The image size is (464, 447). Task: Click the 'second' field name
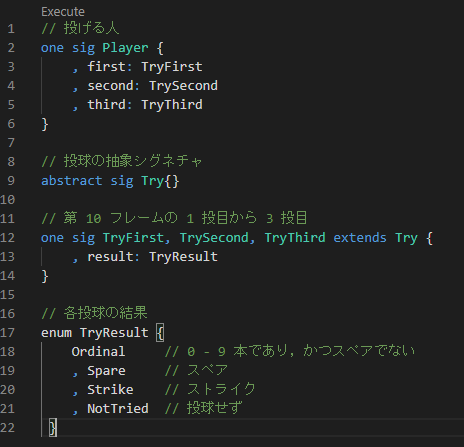click(x=110, y=86)
